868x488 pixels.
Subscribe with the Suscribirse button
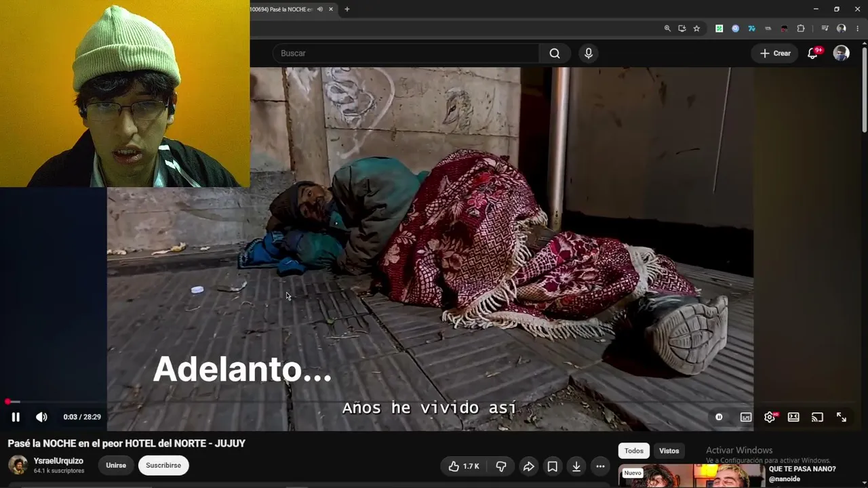[163, 466]
